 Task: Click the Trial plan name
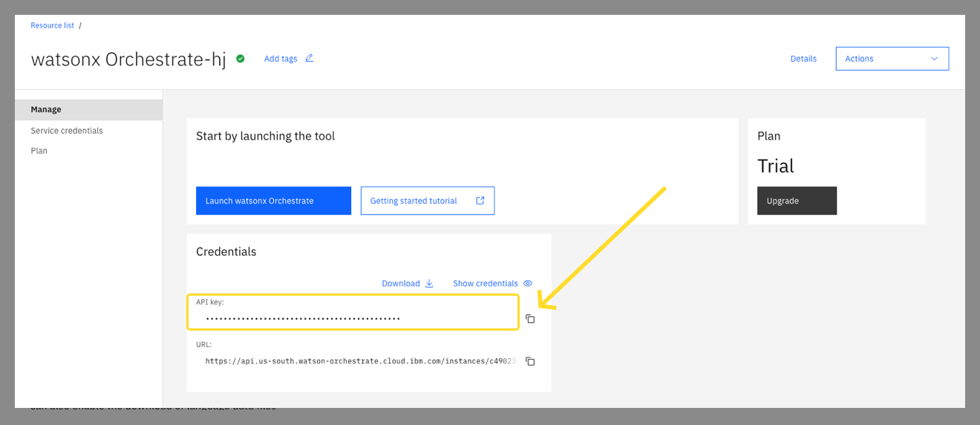tap(776, 166)
